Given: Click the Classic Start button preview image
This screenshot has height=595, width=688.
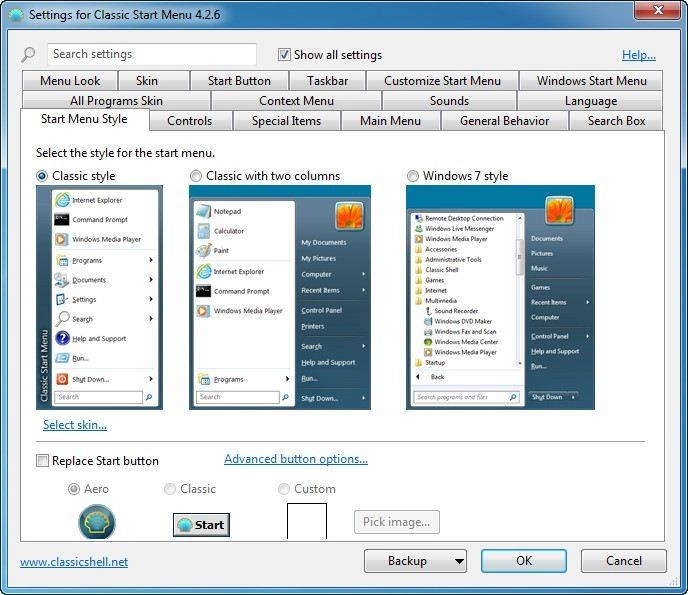Looking at the screenshot, I should (201, 525).
